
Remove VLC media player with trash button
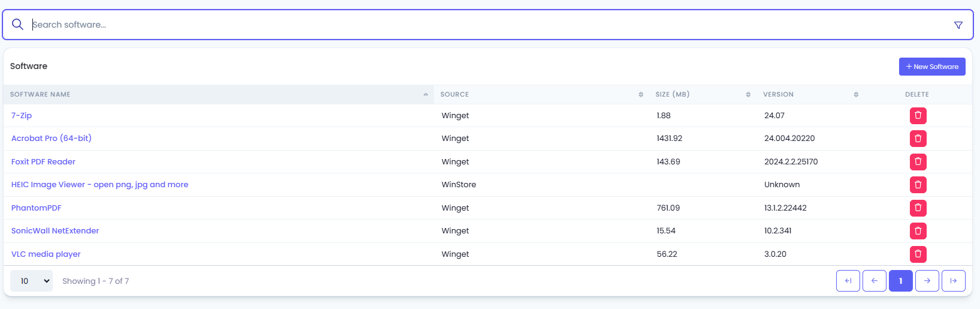pyautogui.click(x=918, y=254)
